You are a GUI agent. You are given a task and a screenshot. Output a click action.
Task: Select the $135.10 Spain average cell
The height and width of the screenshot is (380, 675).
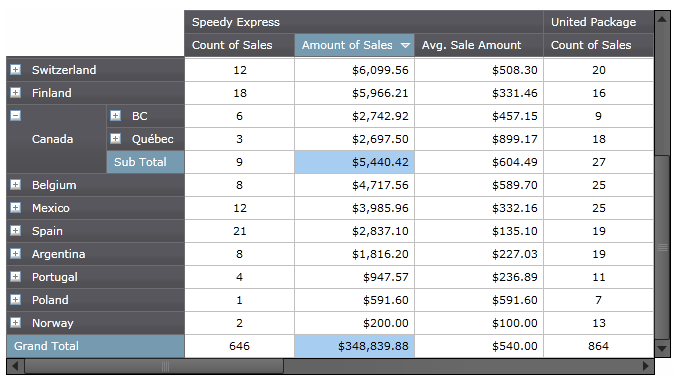point(479,231)
